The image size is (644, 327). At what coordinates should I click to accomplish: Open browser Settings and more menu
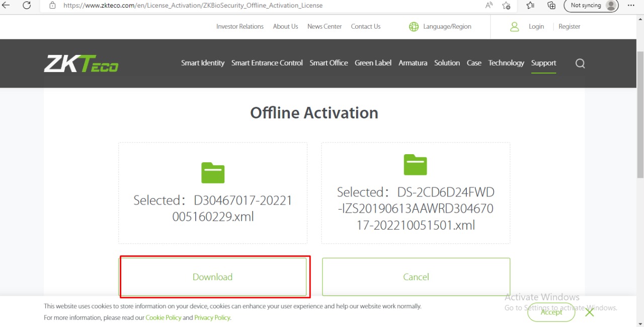pyautogui.click(x=631, y=6)
